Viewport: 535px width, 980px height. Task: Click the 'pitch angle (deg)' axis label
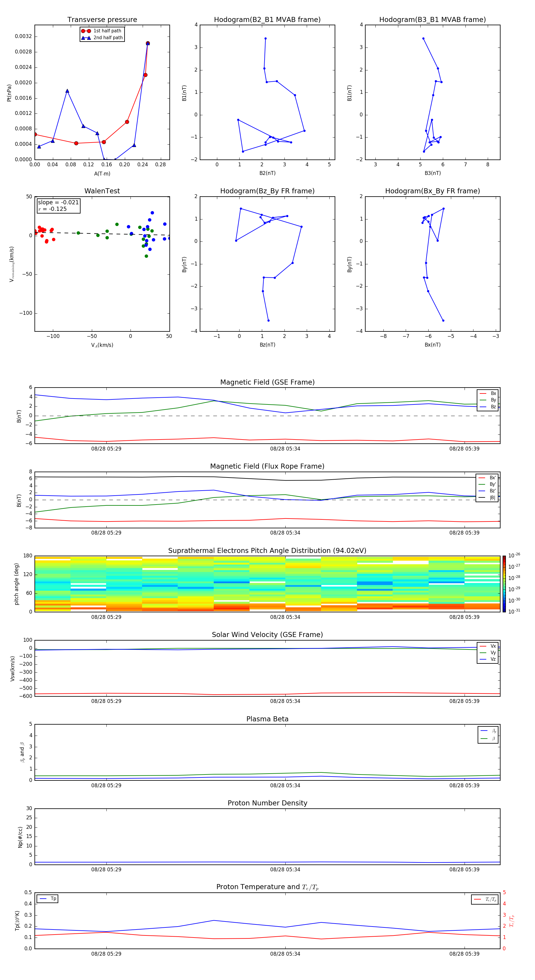(x=16, y=584)
